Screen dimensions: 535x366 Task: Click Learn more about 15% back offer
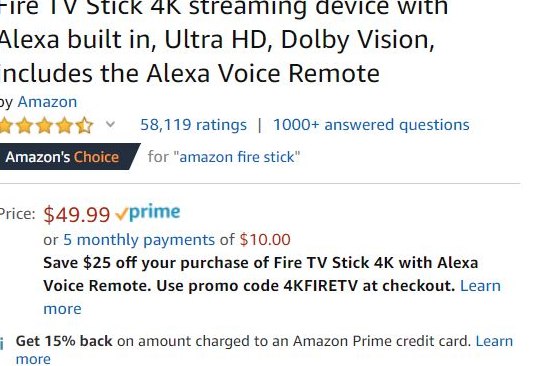[264, 350]
